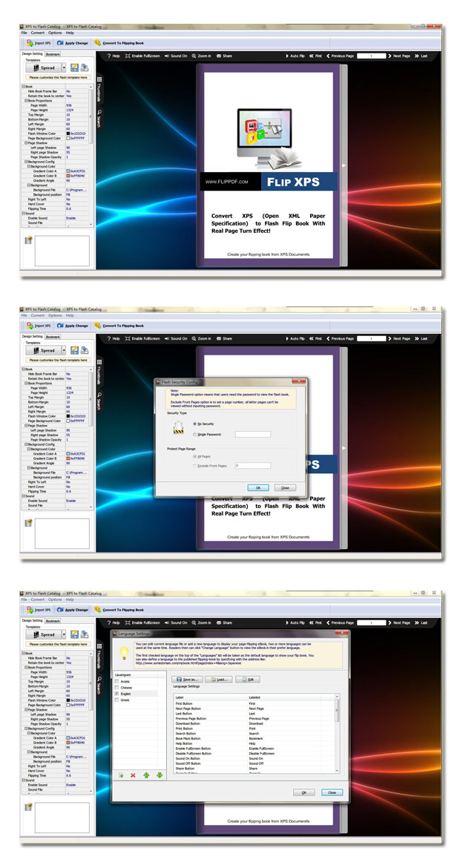
Task: Enable FullScreen in the window without a dialog
Action: click(x=142, y=56)
